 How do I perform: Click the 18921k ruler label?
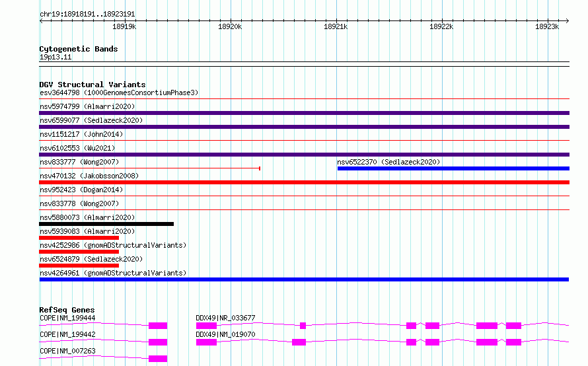click(336, 26)
